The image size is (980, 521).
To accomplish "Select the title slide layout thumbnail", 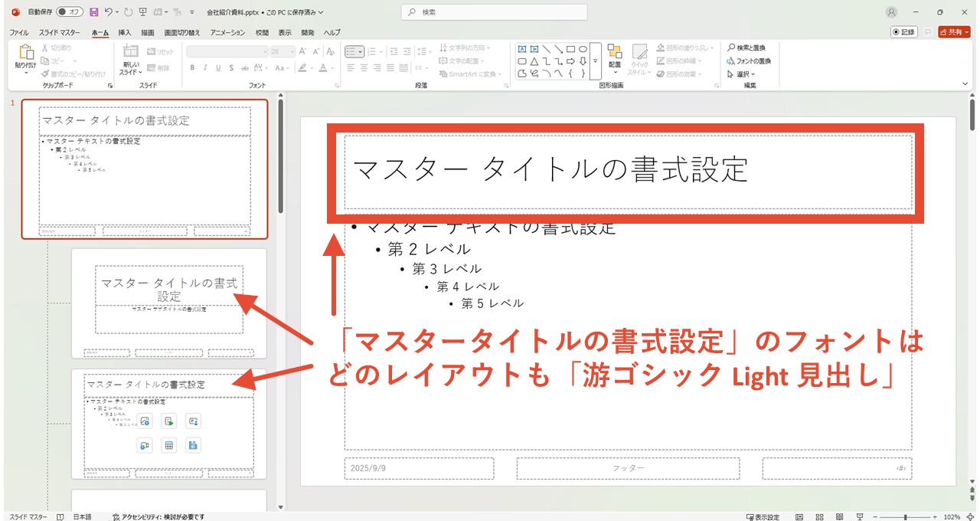I will coord(169,304).
